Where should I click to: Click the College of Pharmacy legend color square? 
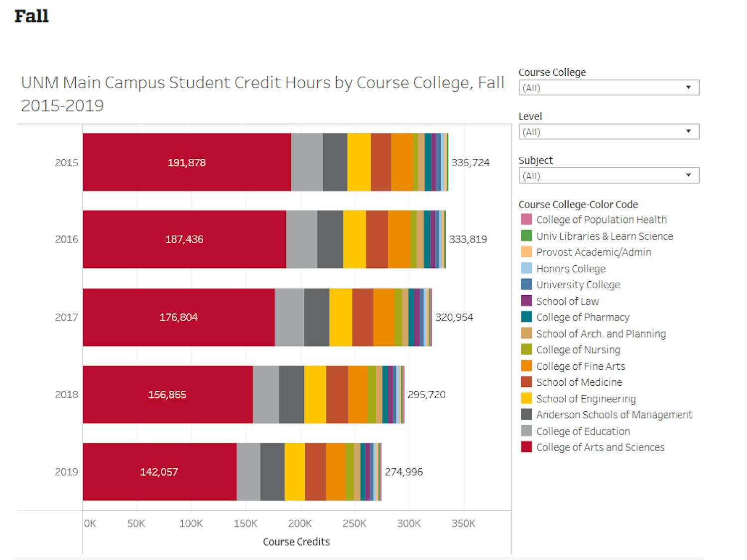tap(527, 317)
